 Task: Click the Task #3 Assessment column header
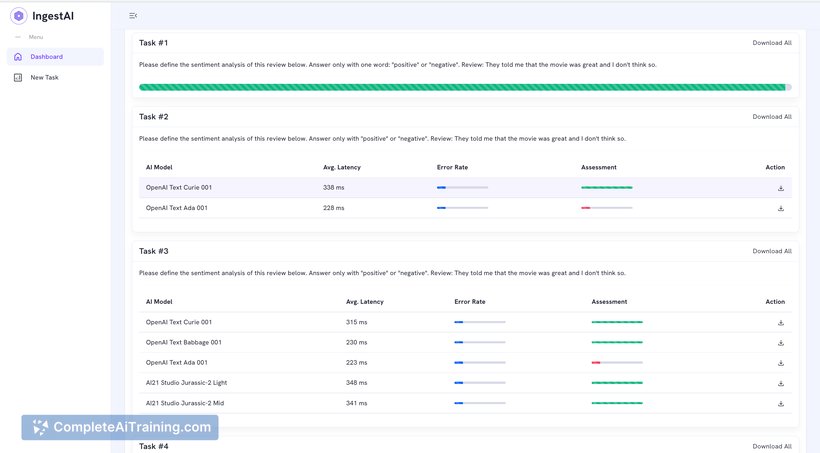[x=609, y=302]
